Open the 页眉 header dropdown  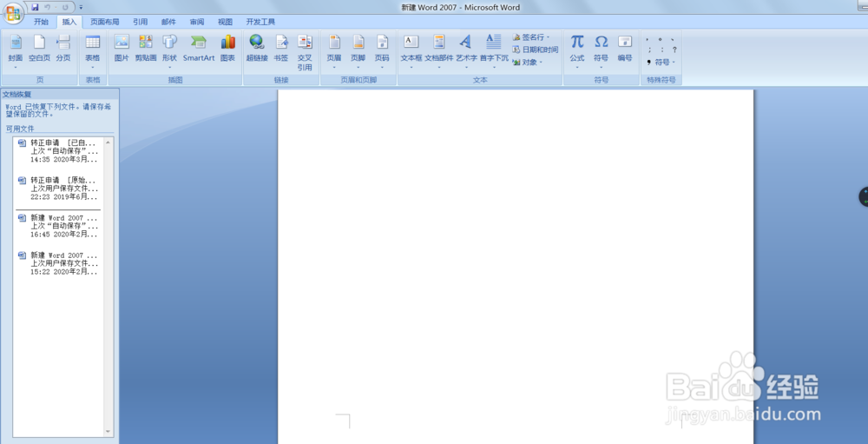pos(334,51)
